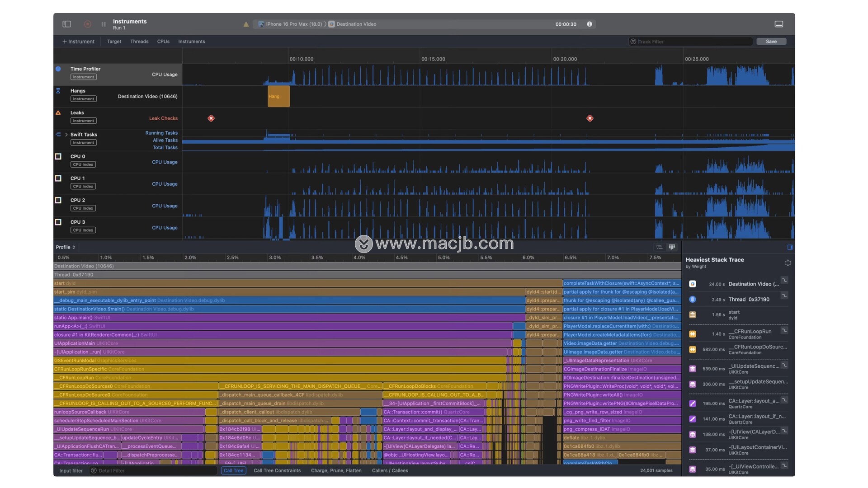Click the add Instrument button
Image resolution: width=868 pixels, height=488 pixels.
79,42
